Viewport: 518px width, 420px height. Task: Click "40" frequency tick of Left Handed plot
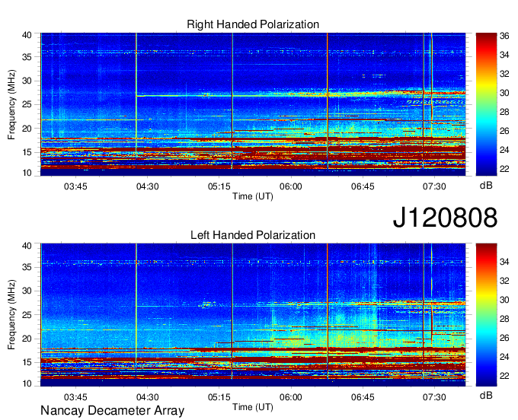pos(27,246)
